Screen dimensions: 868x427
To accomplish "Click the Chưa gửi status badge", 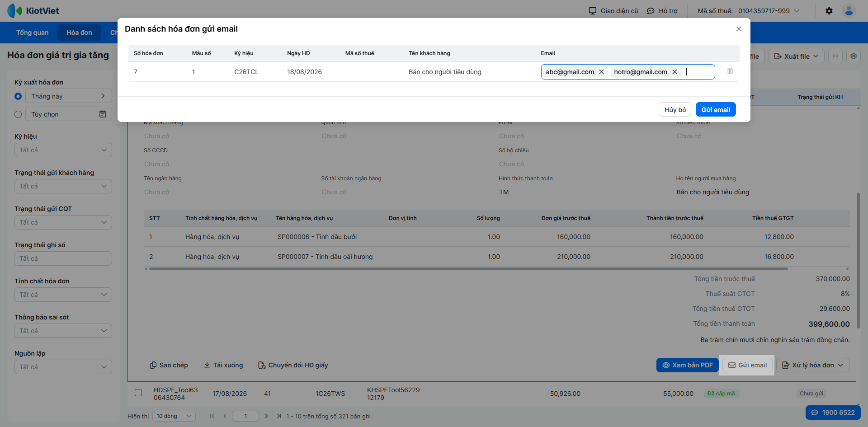I will 811,394.
